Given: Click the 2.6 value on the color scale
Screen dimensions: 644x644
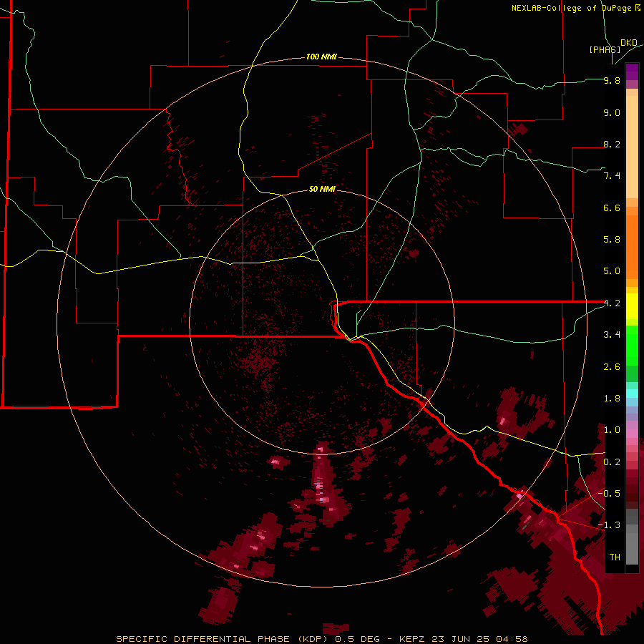Looking at the screenshot, I should 612,367.
